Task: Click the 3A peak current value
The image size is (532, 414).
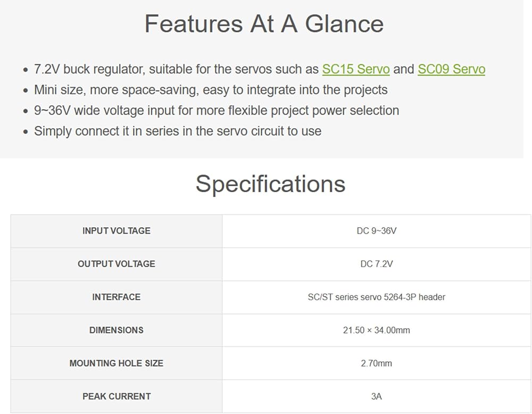Action: click(x=377, y=396)
